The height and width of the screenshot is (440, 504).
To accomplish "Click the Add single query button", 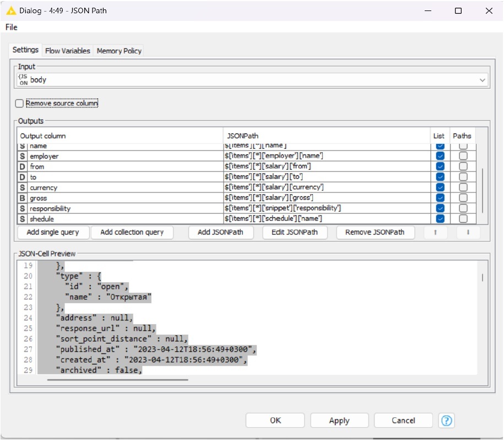I will coord(53,232).
